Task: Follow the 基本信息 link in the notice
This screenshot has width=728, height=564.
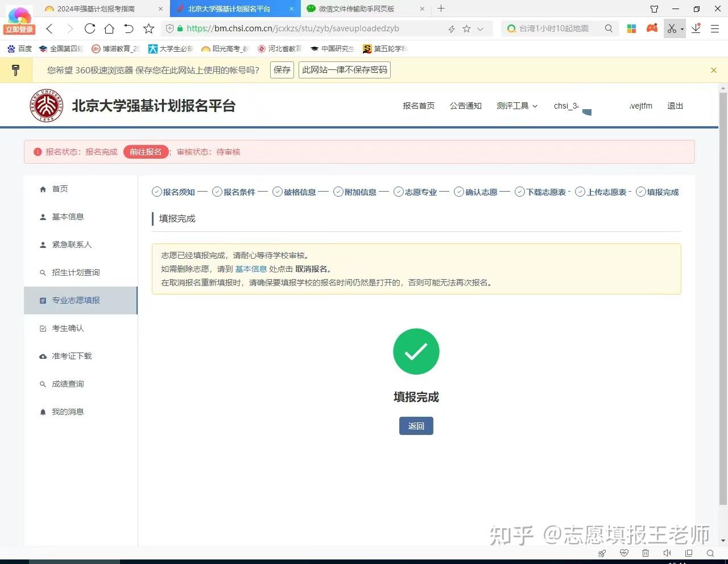Action: [x=251, y=269]
